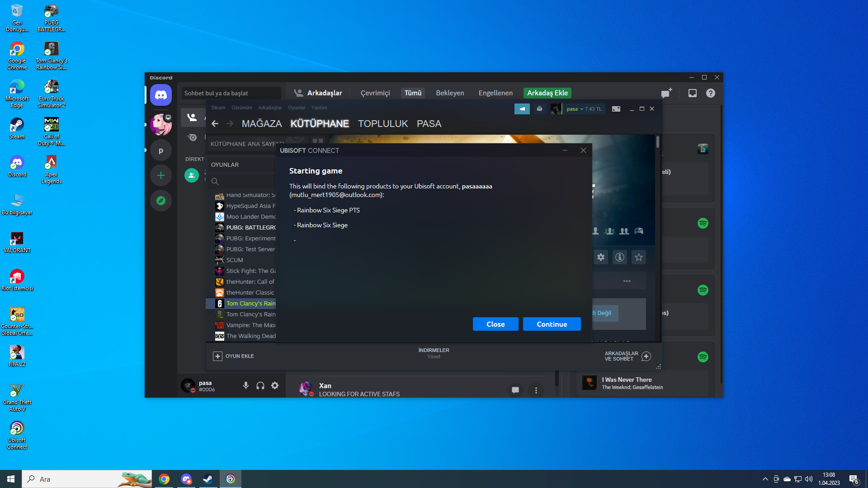Click Add a Server plus icon
This screenshot has width=868, height=488.
161,175
